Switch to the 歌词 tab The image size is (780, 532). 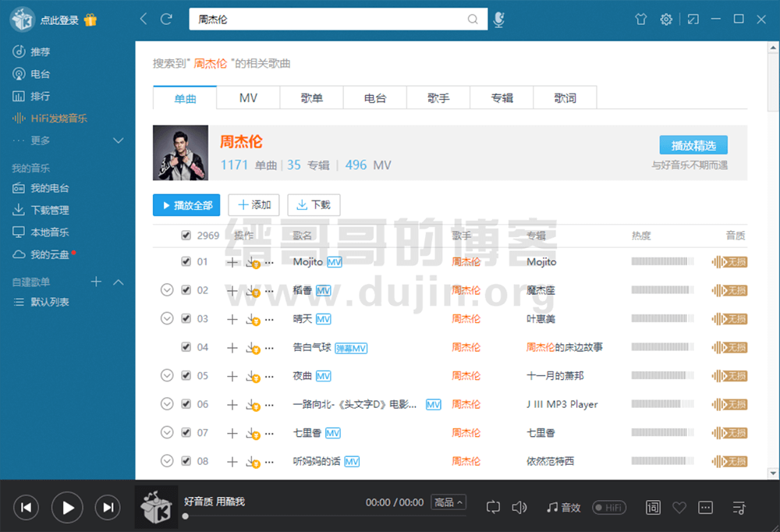565,98
